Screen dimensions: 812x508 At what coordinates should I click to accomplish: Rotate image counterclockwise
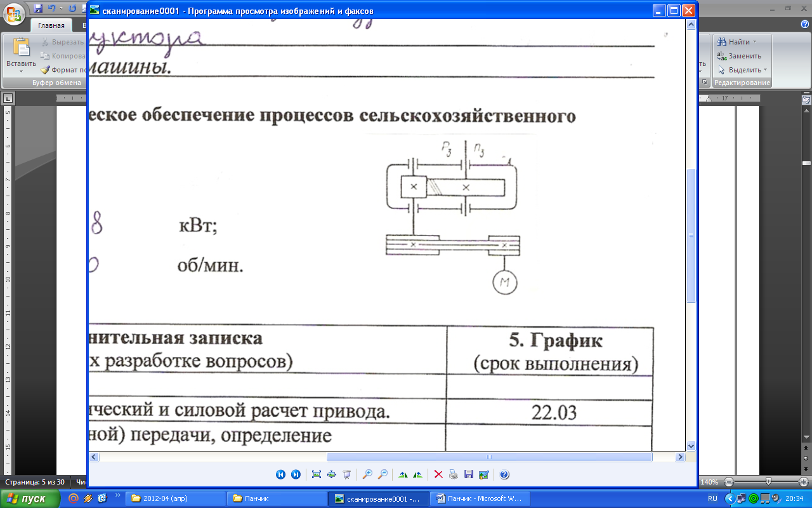click(417, 474)
